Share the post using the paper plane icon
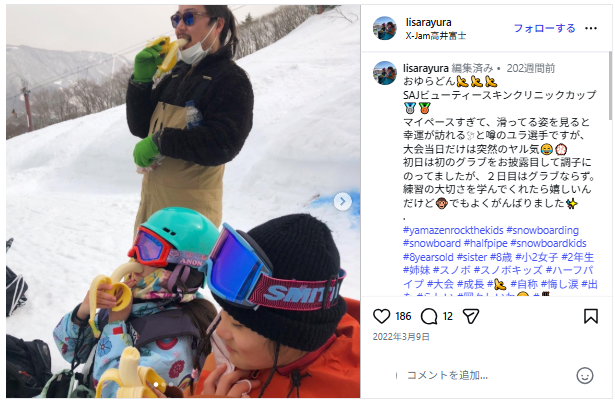Image resolution: width=615 pixels, height=405 pixels. point(471,316)
